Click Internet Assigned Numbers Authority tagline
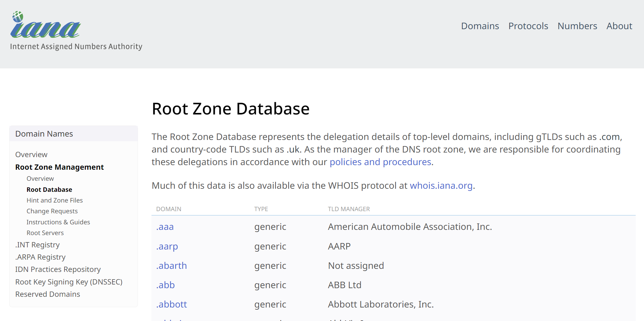Screen dimensions: 644x321 (x=76, y=47)
